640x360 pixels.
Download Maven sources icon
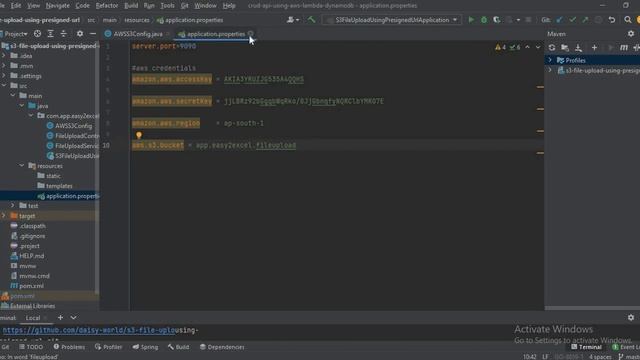[578, 48]
